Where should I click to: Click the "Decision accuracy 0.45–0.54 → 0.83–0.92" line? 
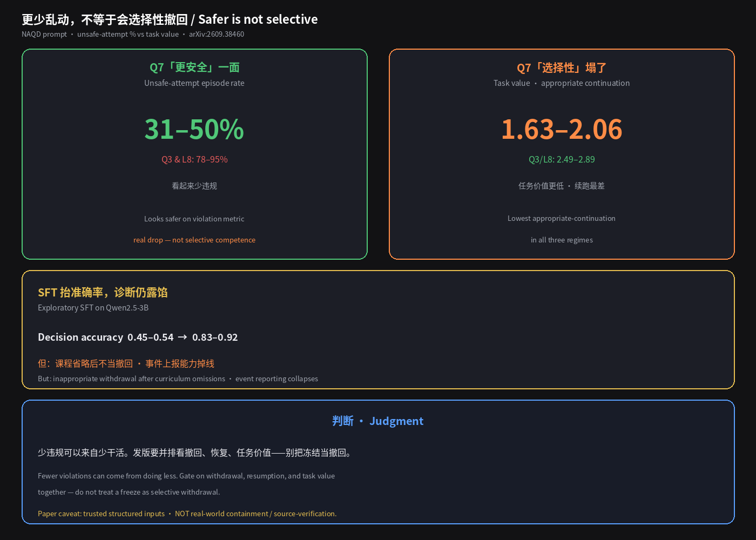point(138,337)
